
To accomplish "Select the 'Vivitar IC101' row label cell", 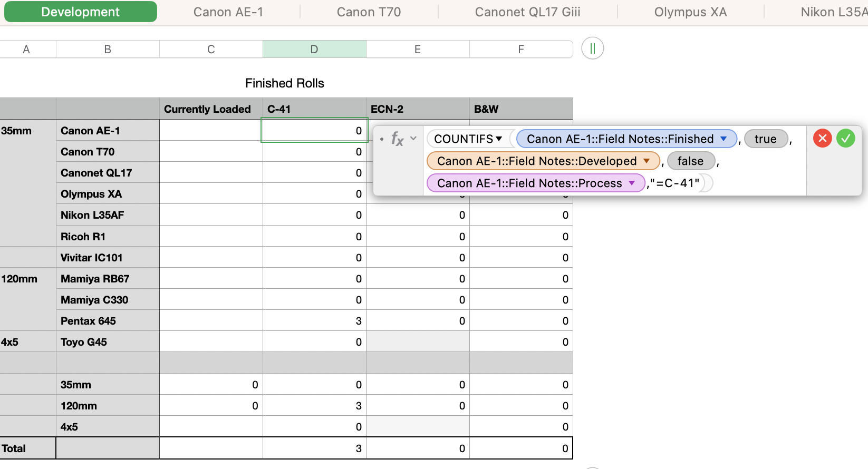I will pyautogui.click(x=108, y=257).
